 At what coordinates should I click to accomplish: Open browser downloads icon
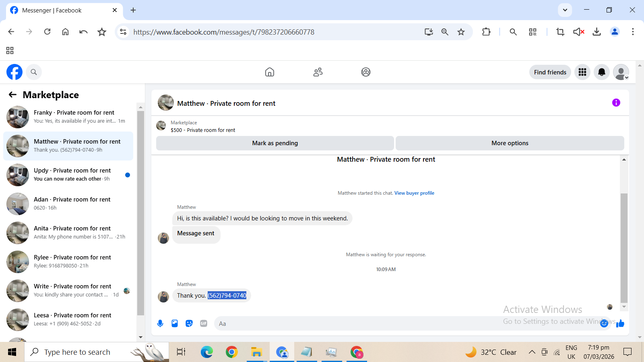pos(597,32)
